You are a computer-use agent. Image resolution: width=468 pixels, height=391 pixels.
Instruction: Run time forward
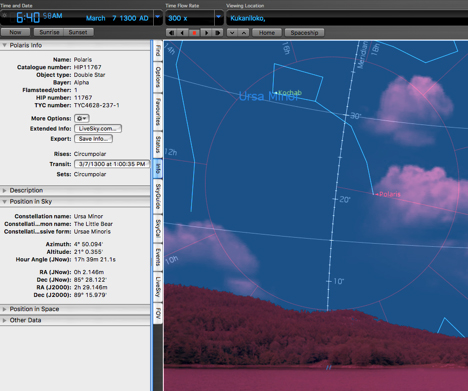[206, 33]
